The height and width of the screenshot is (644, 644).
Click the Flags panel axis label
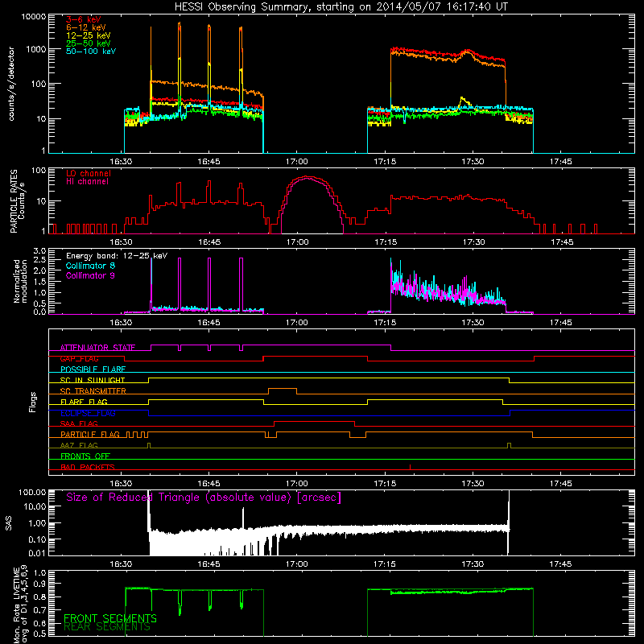33,402
